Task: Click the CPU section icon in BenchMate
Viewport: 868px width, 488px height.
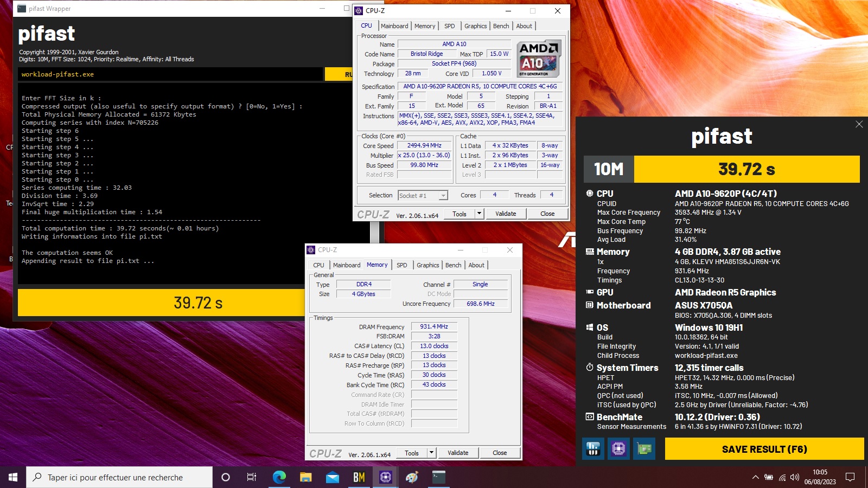Action: click(x=590, y=194)
